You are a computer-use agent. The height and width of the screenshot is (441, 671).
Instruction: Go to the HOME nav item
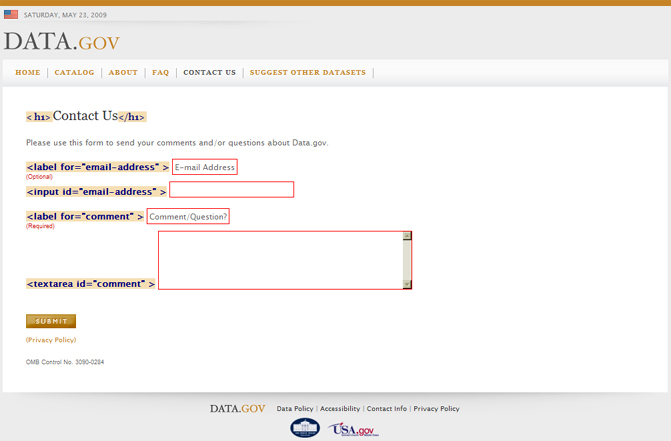[28, 72]
